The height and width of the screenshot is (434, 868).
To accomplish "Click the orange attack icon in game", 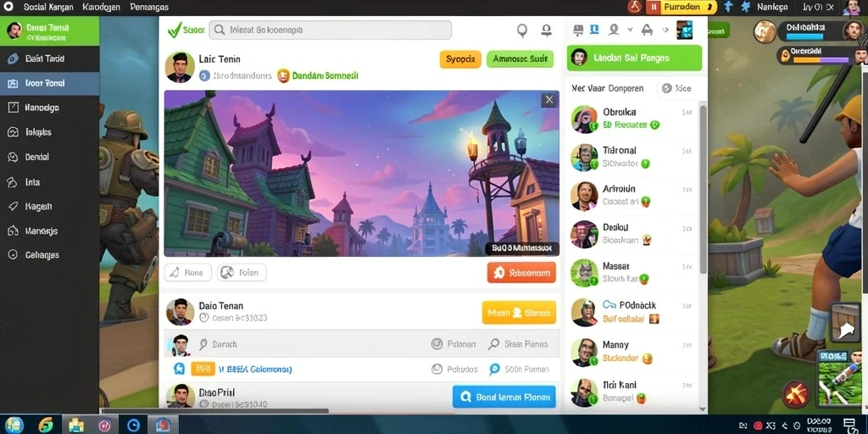I will pos(796,395).
